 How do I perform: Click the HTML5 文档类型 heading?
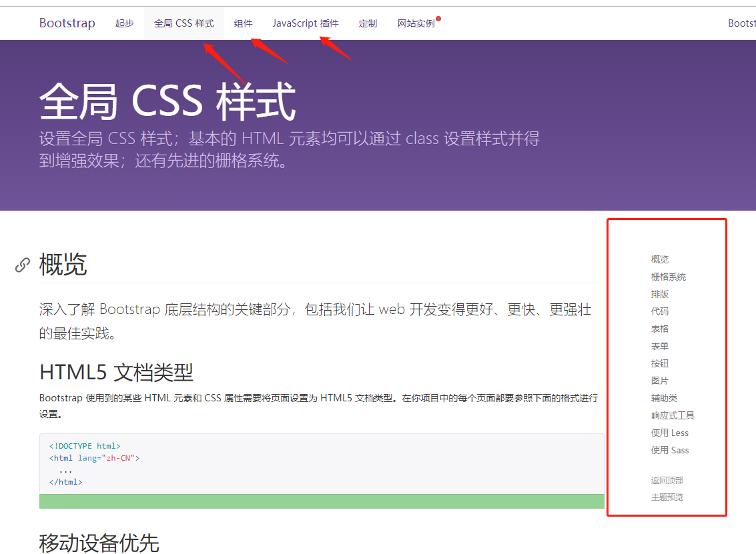[x=116, y=373]
